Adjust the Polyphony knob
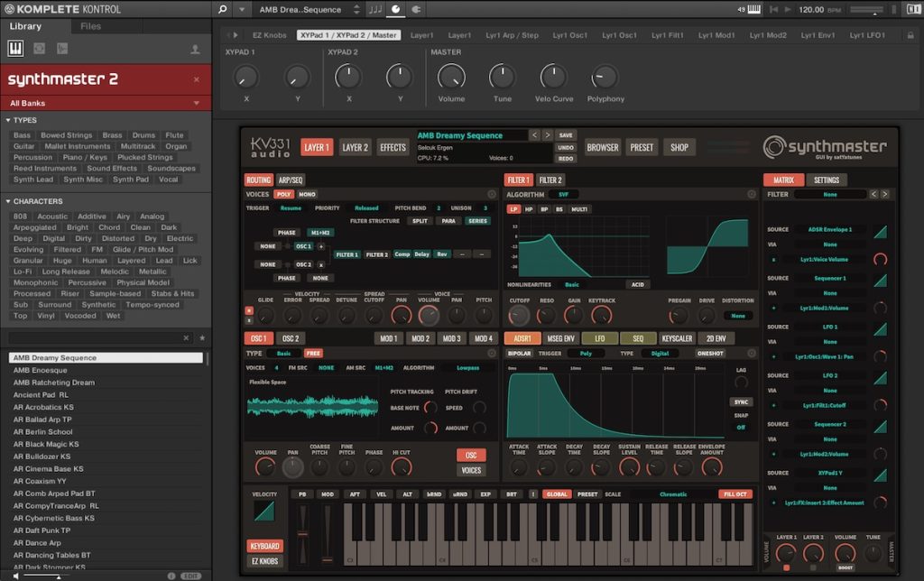 coord(604,77)
